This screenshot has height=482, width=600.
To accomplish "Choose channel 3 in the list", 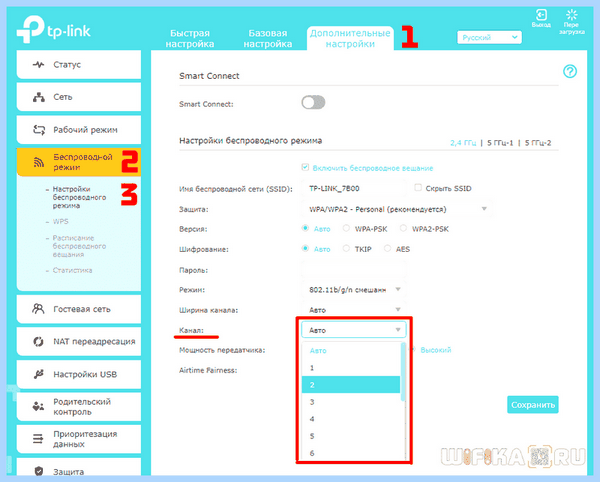I will 351,402.
